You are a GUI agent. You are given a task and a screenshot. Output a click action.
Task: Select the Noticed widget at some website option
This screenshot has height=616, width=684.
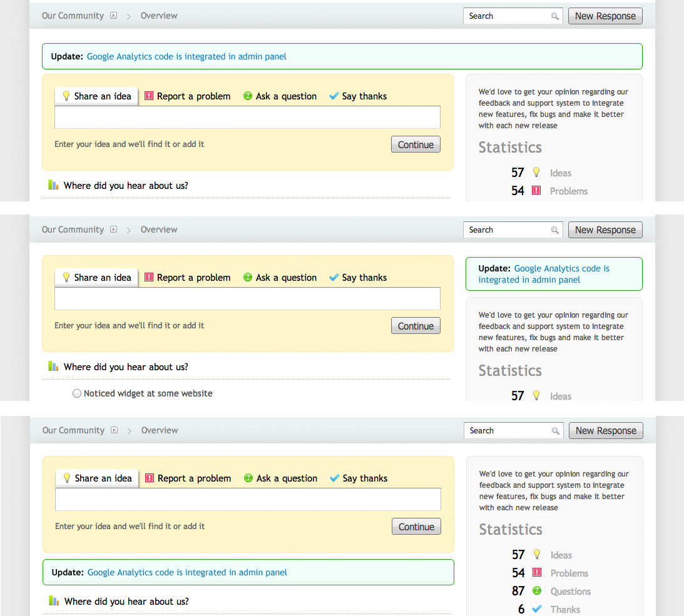point(77,394)
